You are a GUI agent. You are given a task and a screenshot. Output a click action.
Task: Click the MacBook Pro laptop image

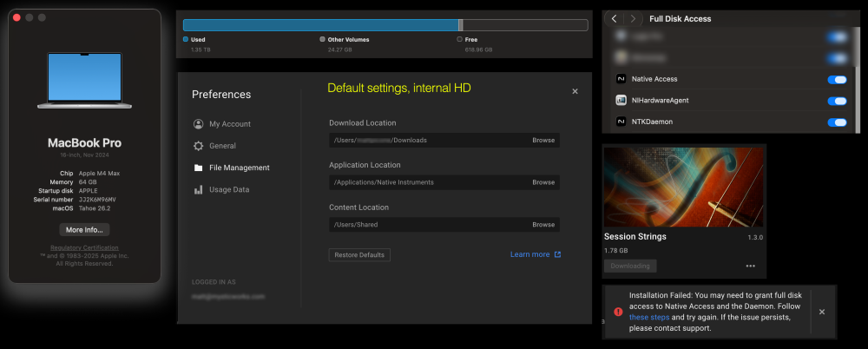click(x=85, y=81)
